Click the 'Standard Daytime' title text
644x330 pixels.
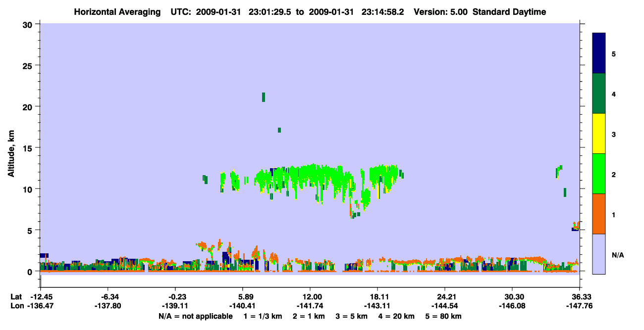509,12
